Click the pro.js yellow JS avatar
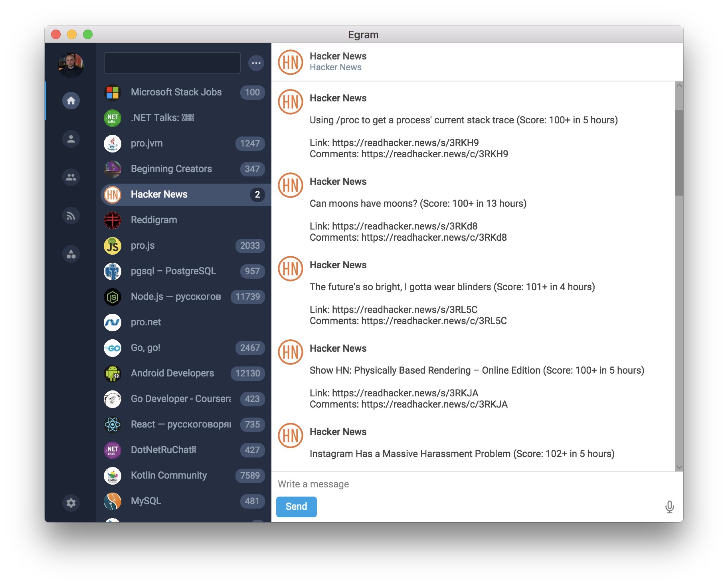Screen dimensions: 728x586 pyautogui.click(x=113, y=245)
